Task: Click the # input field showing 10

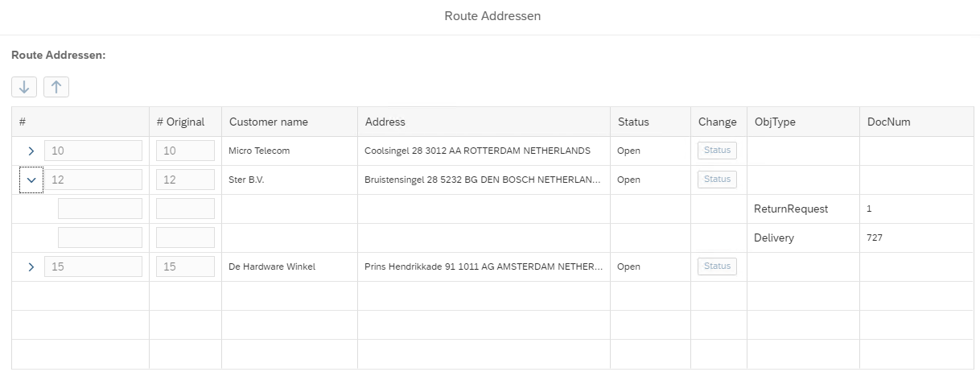Action: pos(93,151)
